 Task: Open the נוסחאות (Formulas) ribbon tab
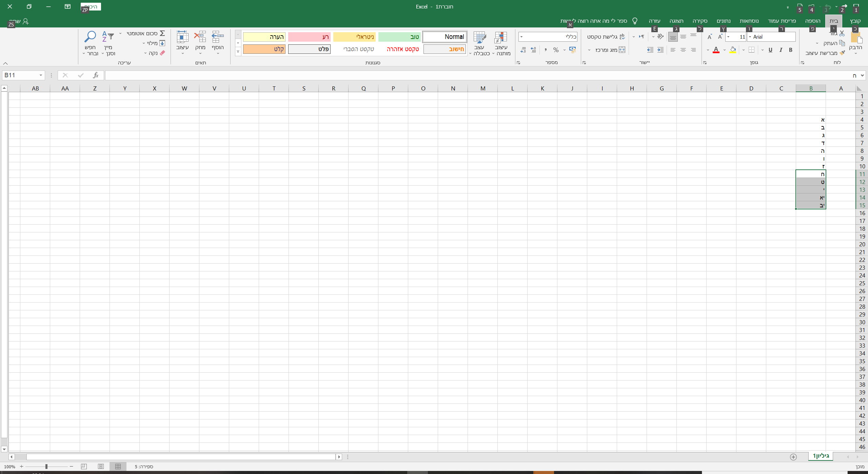point(749,21)
